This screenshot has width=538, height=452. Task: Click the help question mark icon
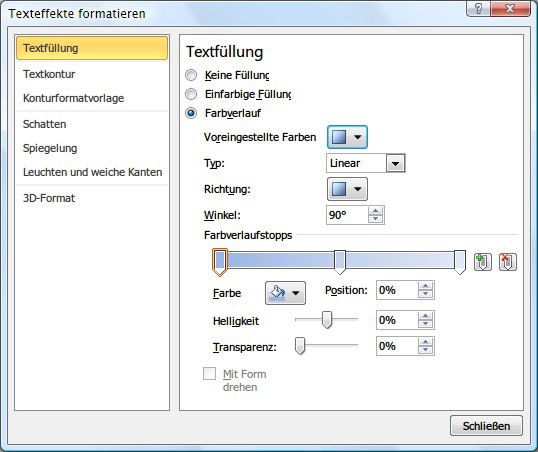478,8
